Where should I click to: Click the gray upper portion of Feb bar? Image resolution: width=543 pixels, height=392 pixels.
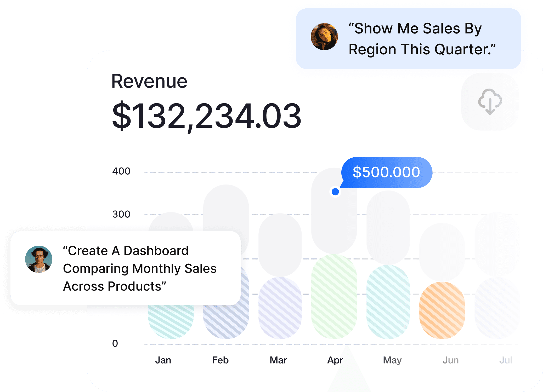[226, 208]
